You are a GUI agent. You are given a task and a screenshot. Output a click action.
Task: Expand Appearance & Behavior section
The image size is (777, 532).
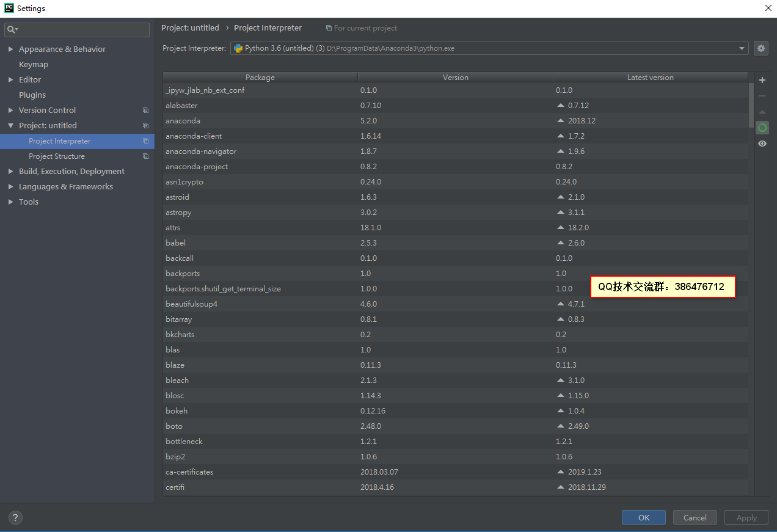point(11,49)
